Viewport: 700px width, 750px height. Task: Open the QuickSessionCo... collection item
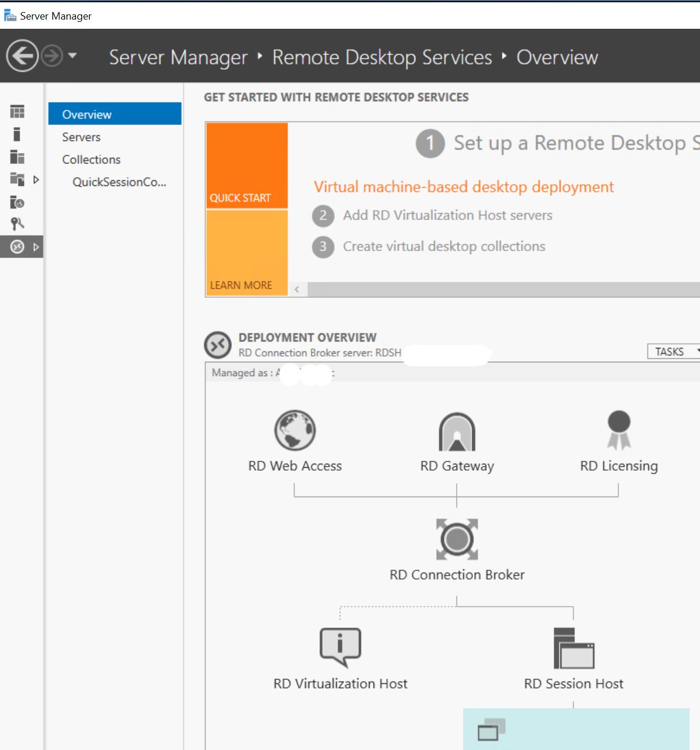click(119, 182)
